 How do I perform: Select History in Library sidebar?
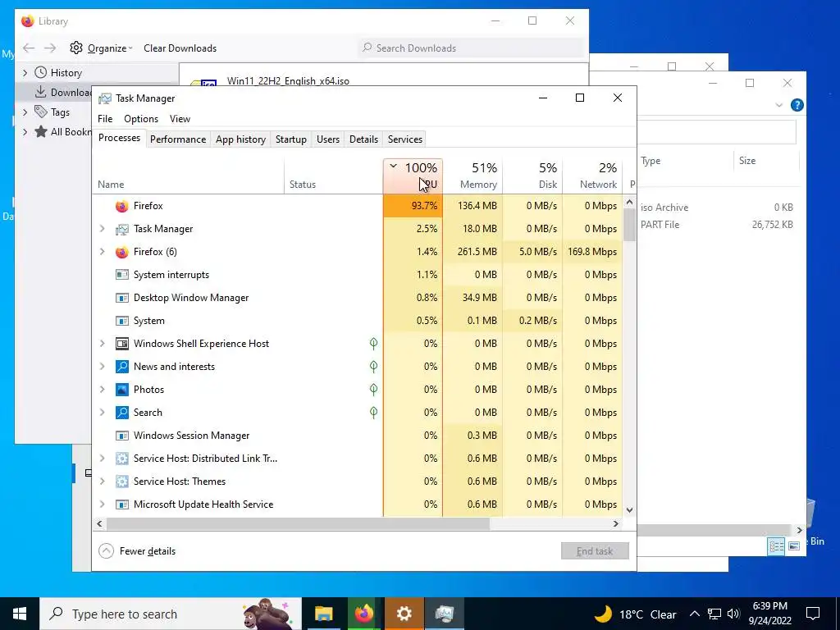(x=66, y=73)
